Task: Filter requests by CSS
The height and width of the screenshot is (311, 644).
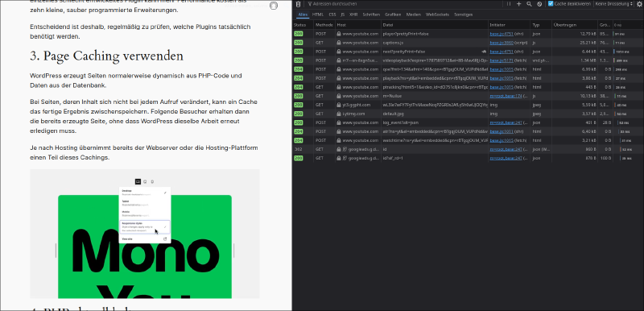Action: 332,15
